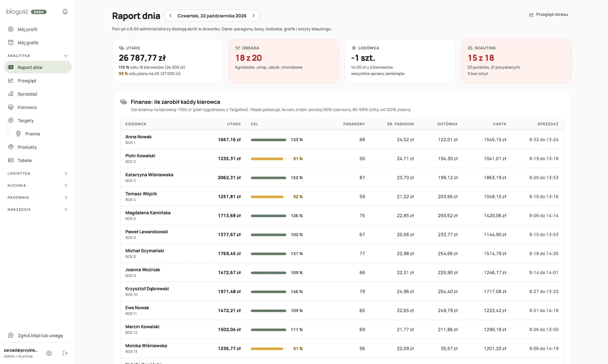The width and height of the screenshot is (608, 364).
Task: Open Raport dnia menu item
Action: tap(38, 67)
